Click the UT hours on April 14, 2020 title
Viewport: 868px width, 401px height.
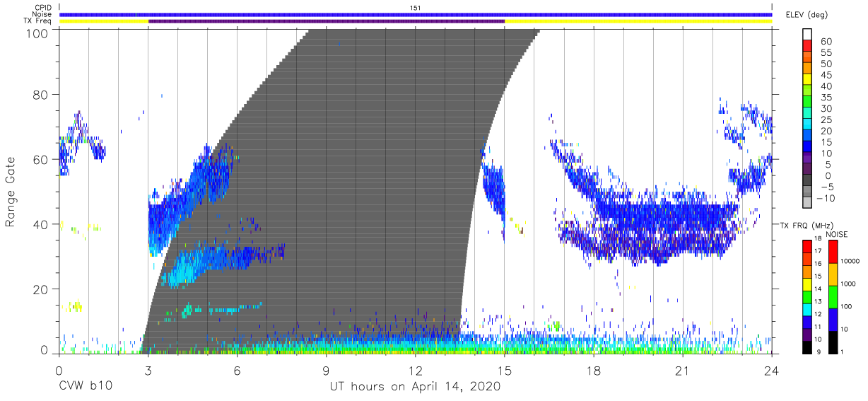(x=415, y=386)
